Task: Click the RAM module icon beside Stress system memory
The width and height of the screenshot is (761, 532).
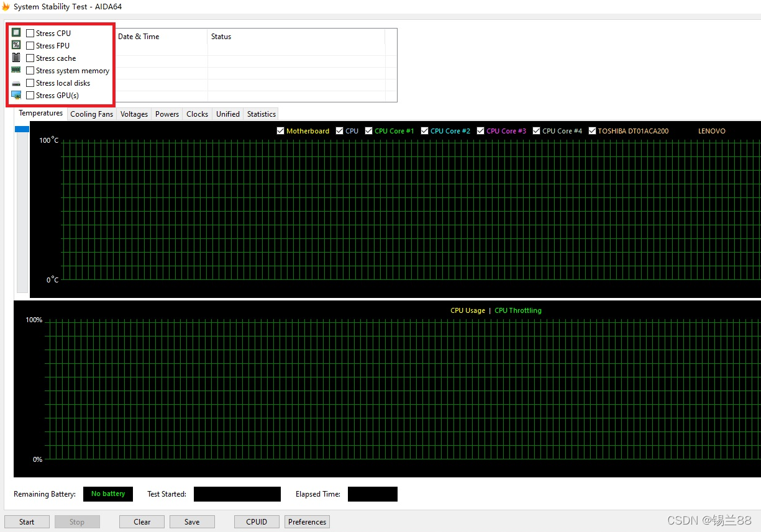Action: click(x=16, y=70)
